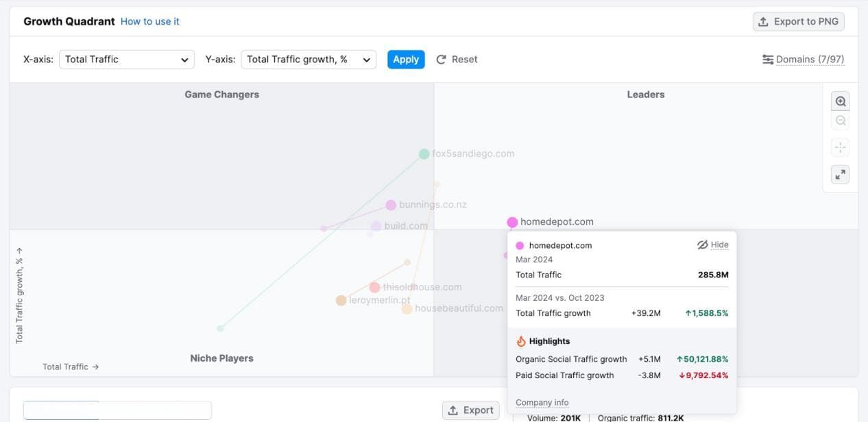This screenshot has width=868, height=422.
Task: Click the 9,792.54% paid social value
Action: [703, 375]
